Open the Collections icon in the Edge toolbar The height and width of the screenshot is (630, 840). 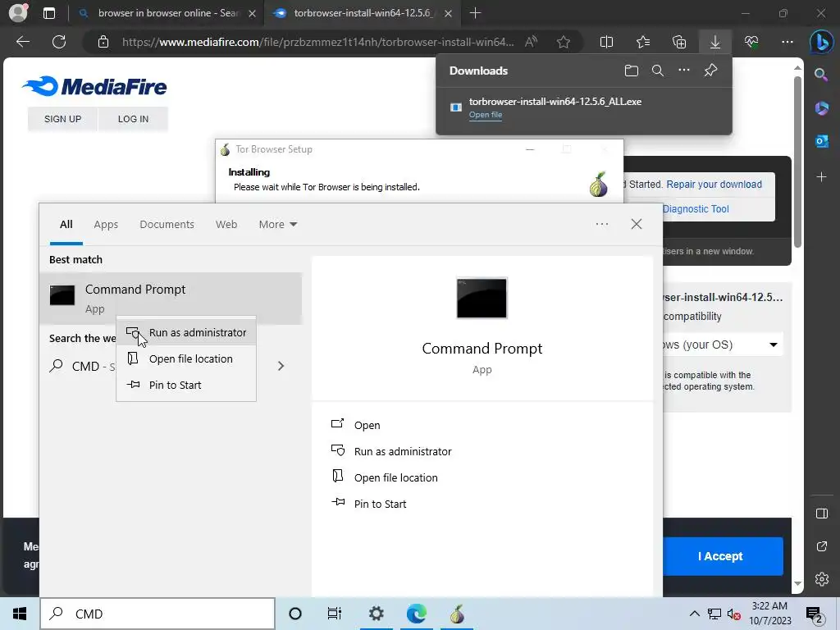tap(679, 42)
